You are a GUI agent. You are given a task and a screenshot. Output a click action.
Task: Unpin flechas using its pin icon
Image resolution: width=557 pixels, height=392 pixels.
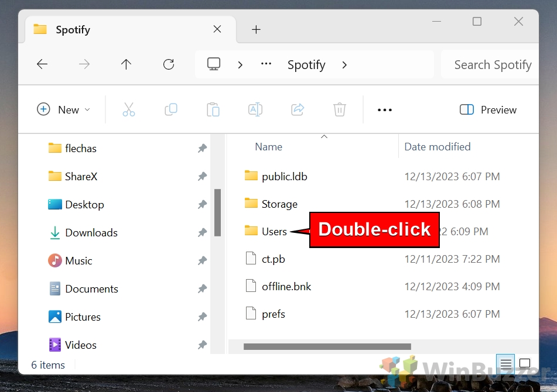coord(202,148)
